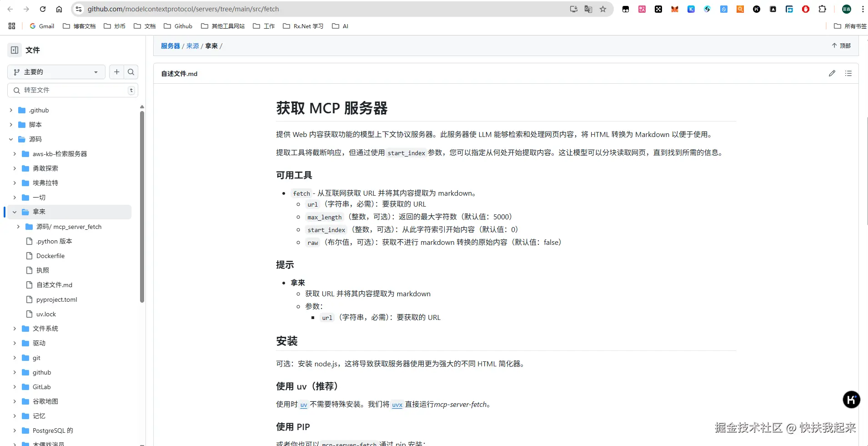
Task: Open the pyproject.toml file in tree
Action: 57,299
